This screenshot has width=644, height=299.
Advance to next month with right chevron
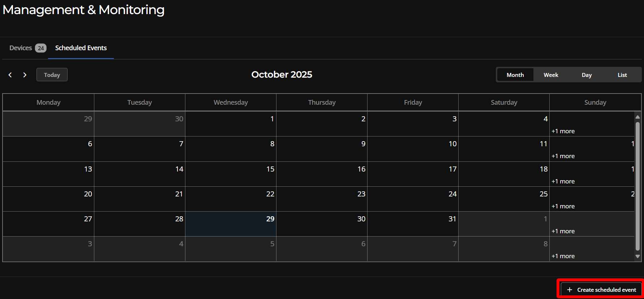click(x=25, y=75)
